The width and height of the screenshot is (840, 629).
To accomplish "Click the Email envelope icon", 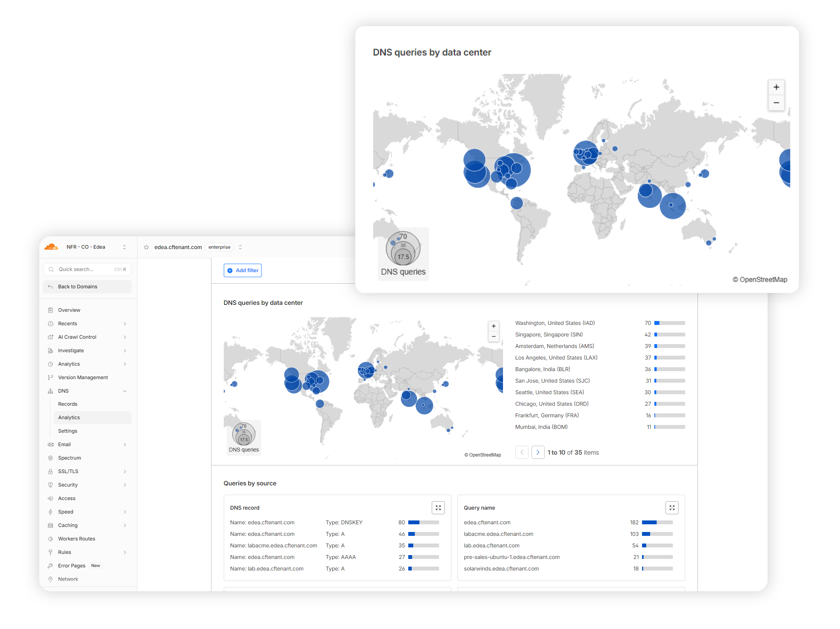I will click(x=50, y=444).
